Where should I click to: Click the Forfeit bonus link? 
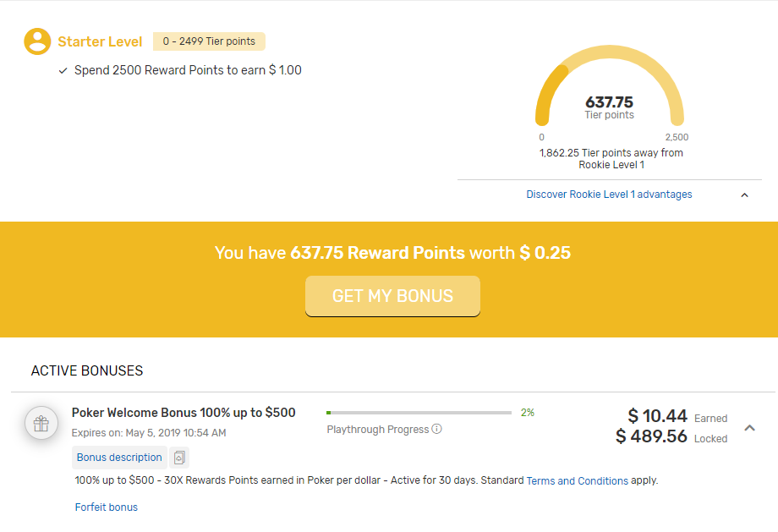click(x=107, y=507)
